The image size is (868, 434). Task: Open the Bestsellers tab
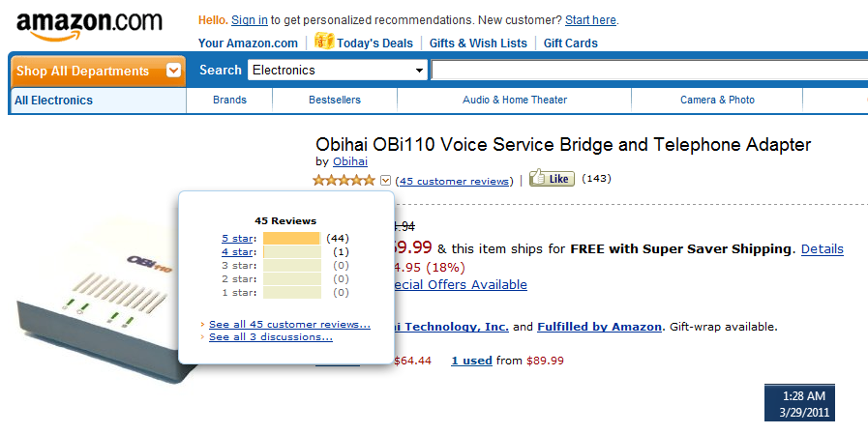[335, 101]
